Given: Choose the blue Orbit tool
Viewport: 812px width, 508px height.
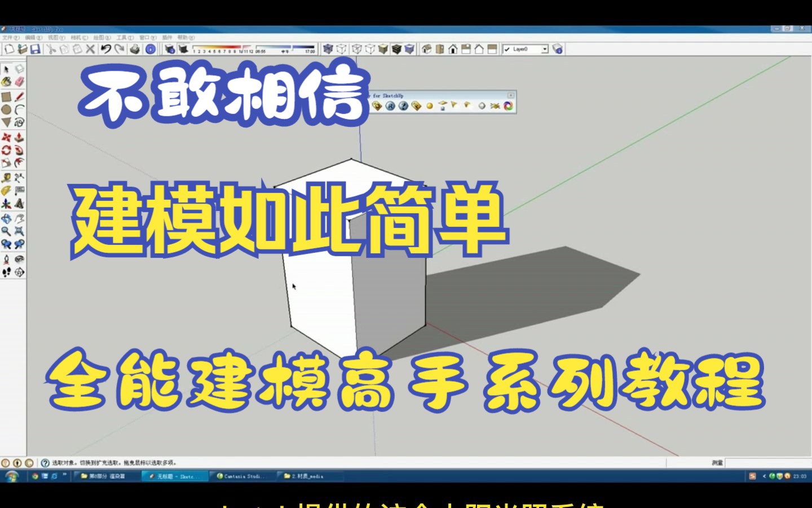Looking at the screenshot, I should click(x=6, y=218).
